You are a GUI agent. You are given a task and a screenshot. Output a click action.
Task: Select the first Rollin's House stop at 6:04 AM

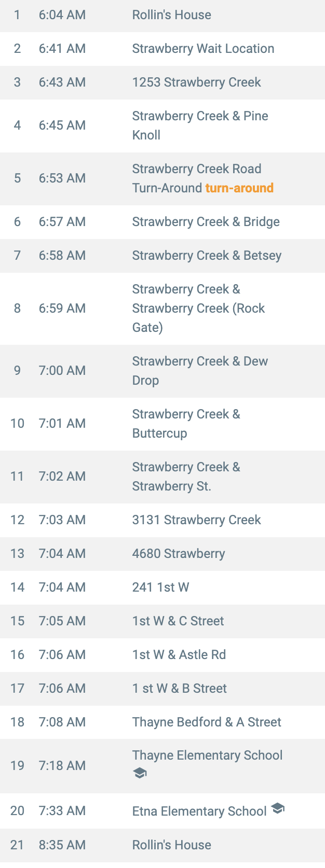pyautogui.click(x=162, y=15)
